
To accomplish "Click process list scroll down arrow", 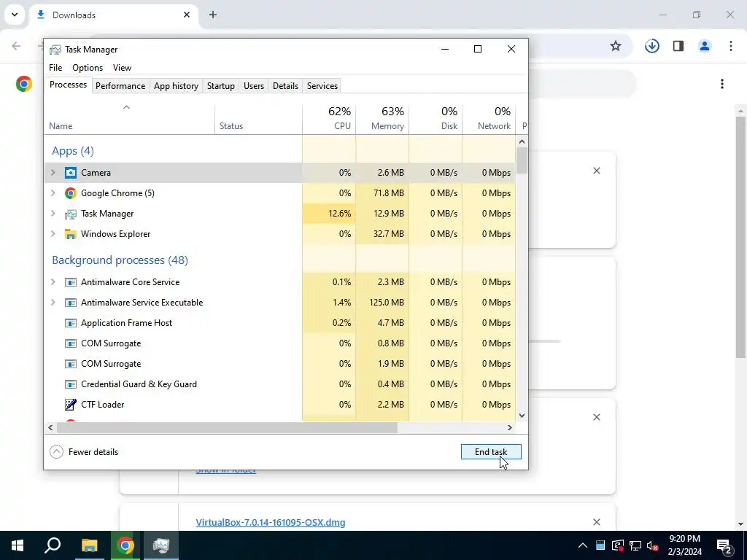I will (x=522, y=415).
